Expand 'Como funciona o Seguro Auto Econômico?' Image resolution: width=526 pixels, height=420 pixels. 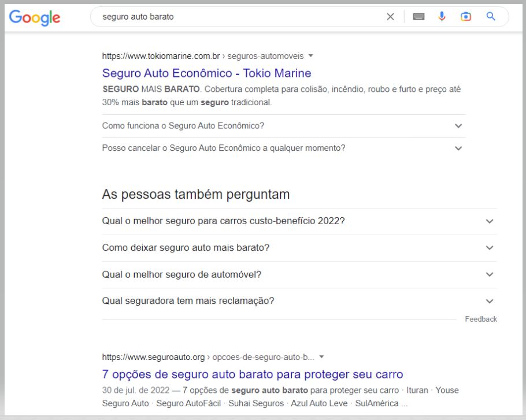point(283,126)
